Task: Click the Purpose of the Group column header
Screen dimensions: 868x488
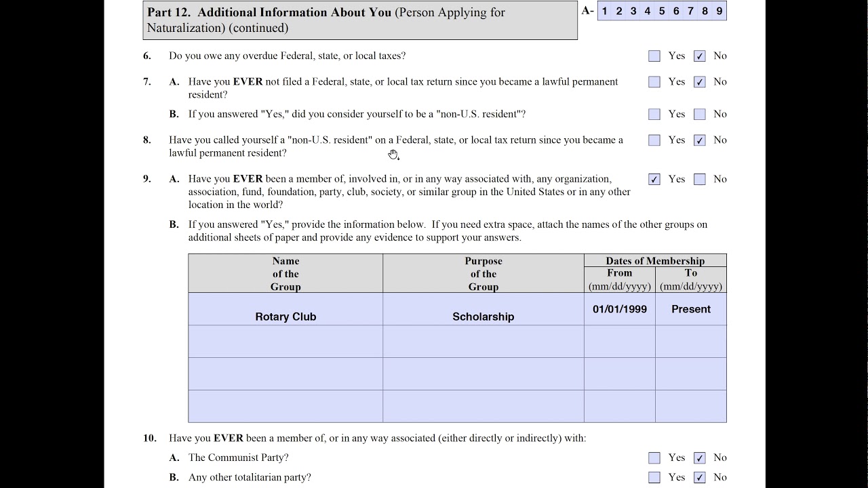Action: pos(484,274)
